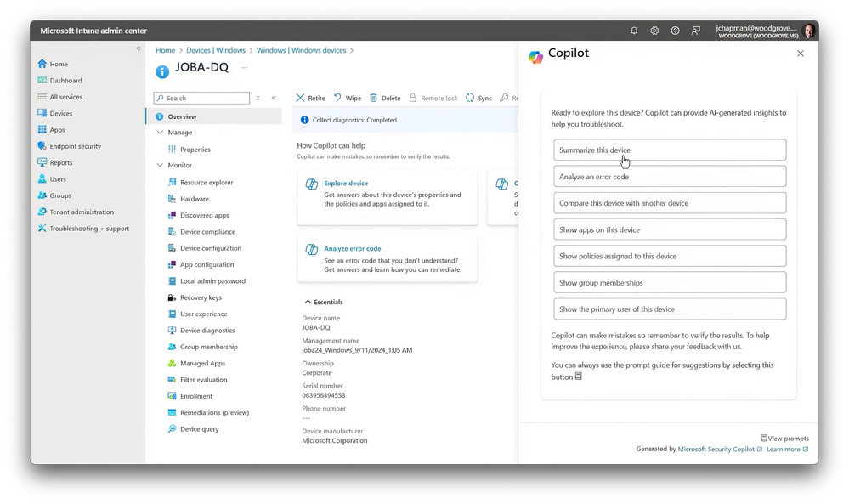
Task: Click Analyze error code card title
Action: pyautogui.click(x=353, y=248)
